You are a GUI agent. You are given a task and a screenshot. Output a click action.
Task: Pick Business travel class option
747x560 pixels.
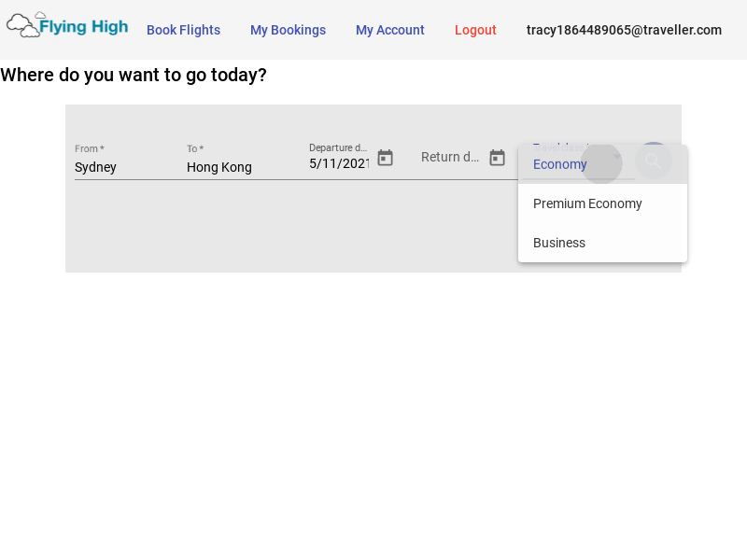pos(602,243)
